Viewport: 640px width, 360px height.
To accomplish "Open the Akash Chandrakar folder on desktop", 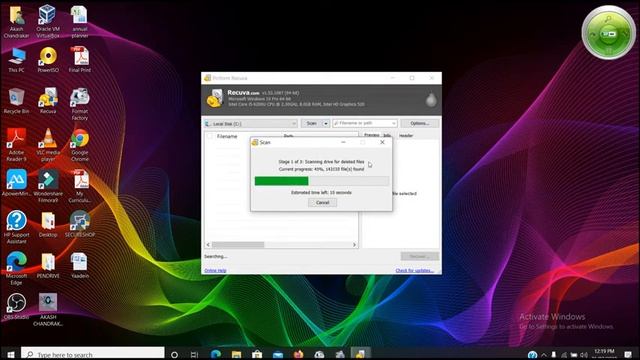I will pos(16,21).
